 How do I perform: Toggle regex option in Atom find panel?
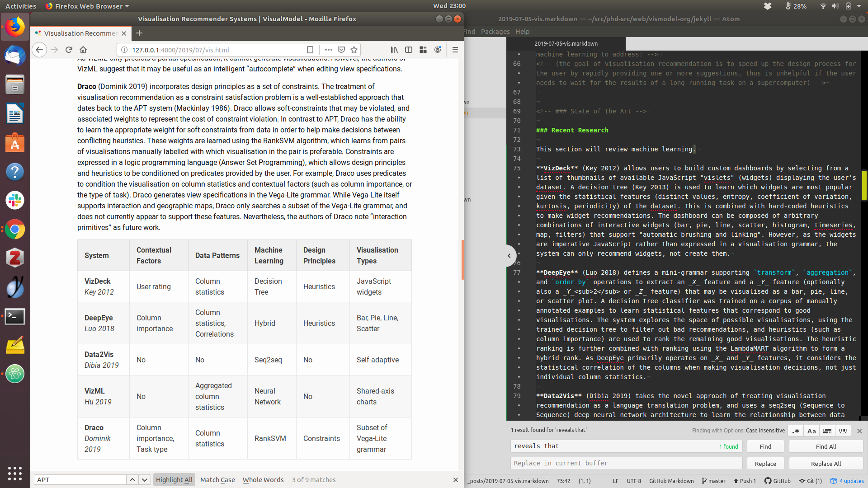[x=796, y=431]
